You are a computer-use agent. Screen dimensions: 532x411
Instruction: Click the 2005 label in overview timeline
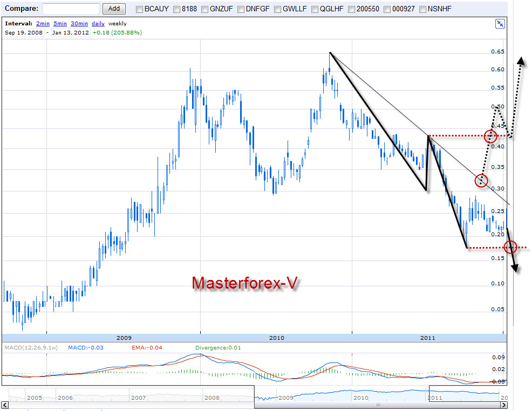[35, 398]
